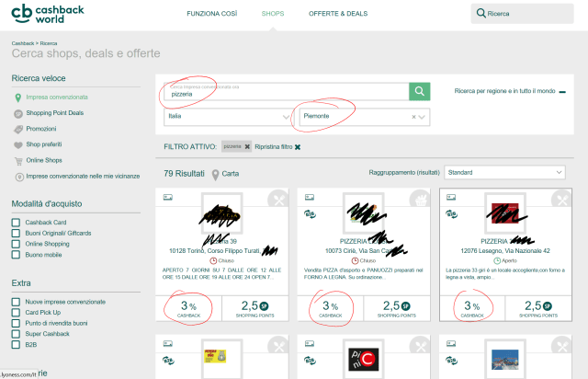Collapse Ricerca per regione e mondo
Screen dimensions: 588x379
click(562, 91)
